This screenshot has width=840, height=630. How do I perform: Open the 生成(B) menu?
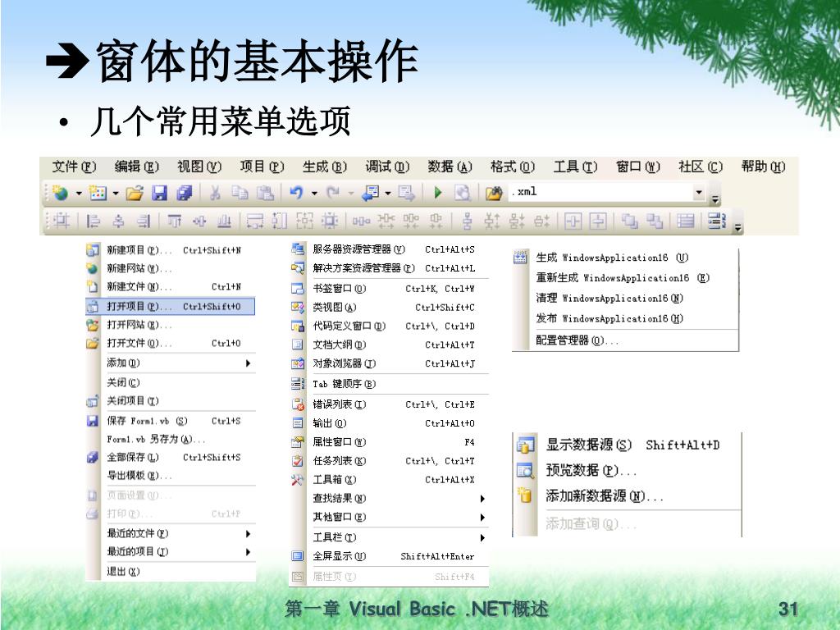pos(325,167)
